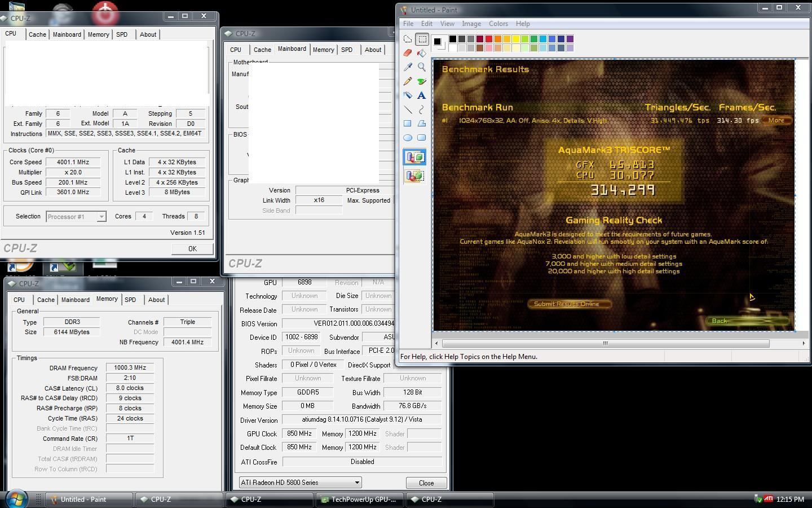
Task: Click the Windows Start orb
Action: coord(16,499)
